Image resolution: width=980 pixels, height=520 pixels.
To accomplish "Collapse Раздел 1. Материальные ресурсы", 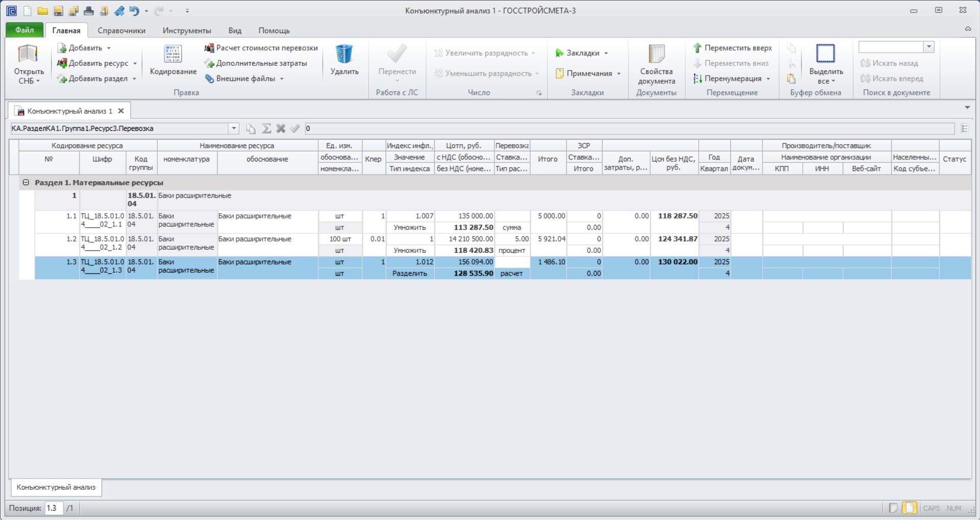I will point(26,182).
